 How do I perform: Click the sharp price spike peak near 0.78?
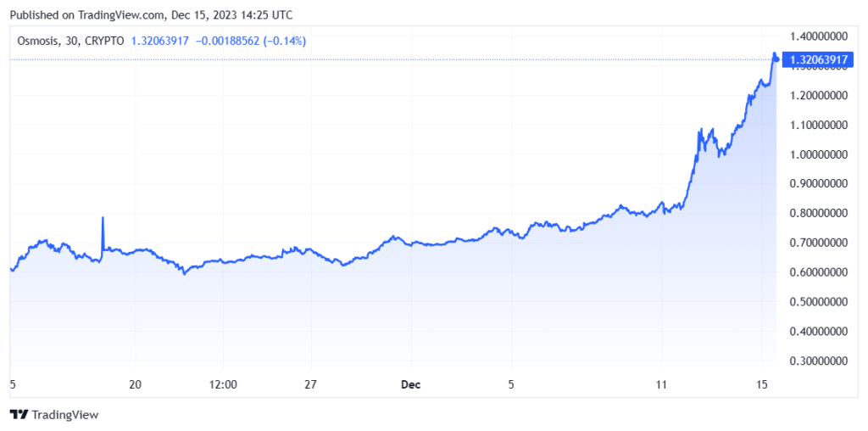pyautogui.click(x=103, y=218)
